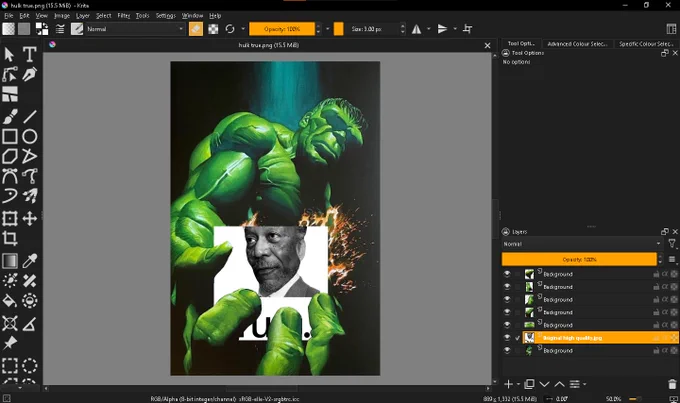Select the Colorize Mask tool

click(x=10, y=281)
